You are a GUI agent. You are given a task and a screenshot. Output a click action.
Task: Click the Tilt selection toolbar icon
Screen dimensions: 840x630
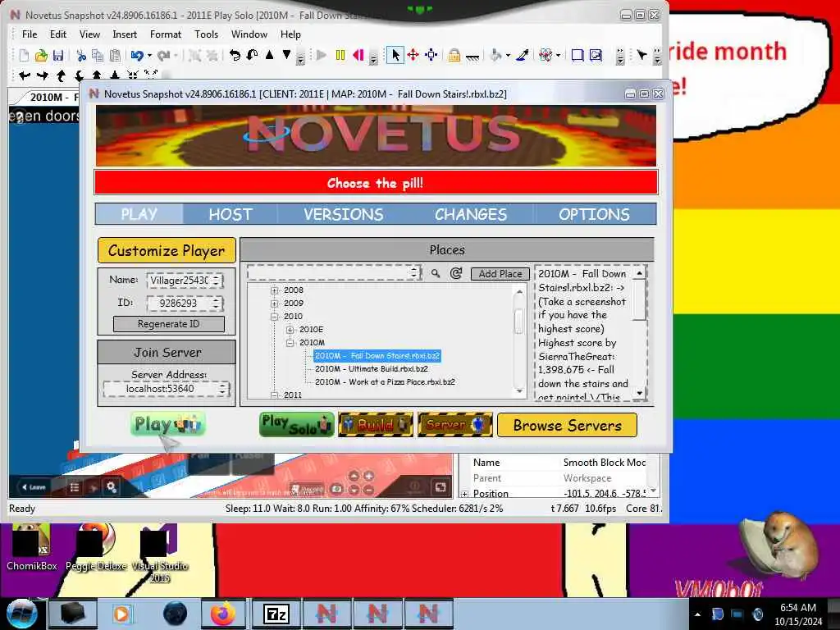pyautogui.click(x=252, y=55)
